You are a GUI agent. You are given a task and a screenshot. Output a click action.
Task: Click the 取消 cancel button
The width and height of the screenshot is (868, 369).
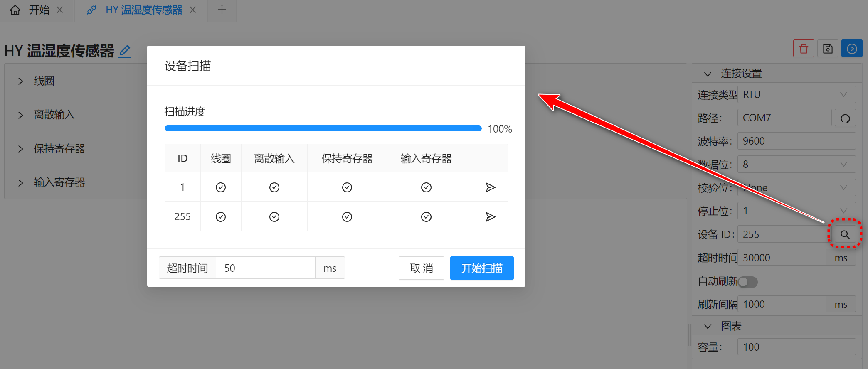421,268
